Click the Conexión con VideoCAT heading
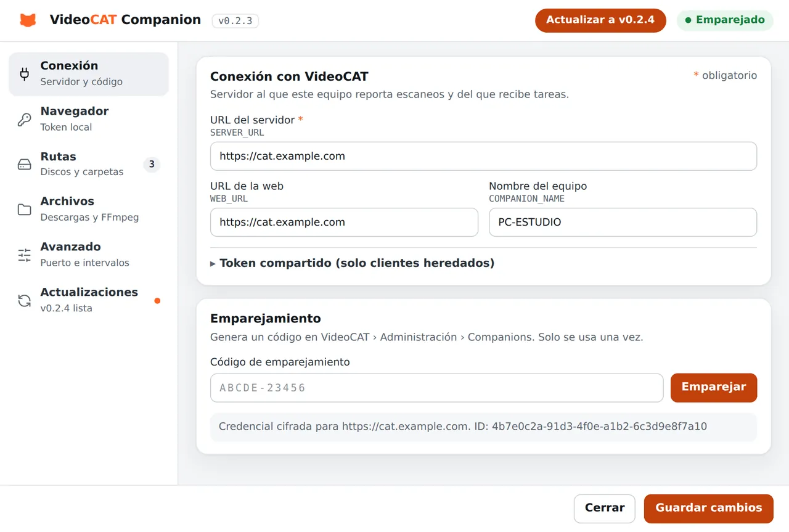Image resolution: width=789 pixels, height=532 pixels. pyautogui.click(x=289, y=77)
